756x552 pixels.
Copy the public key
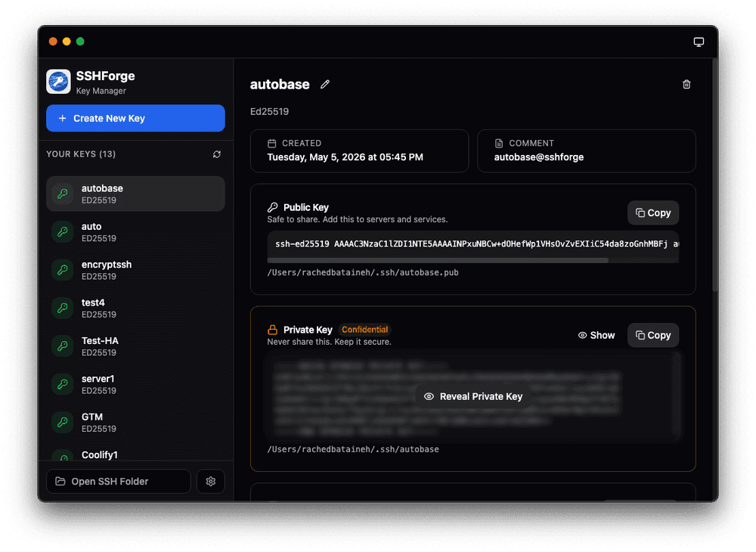tap(653, 212)
